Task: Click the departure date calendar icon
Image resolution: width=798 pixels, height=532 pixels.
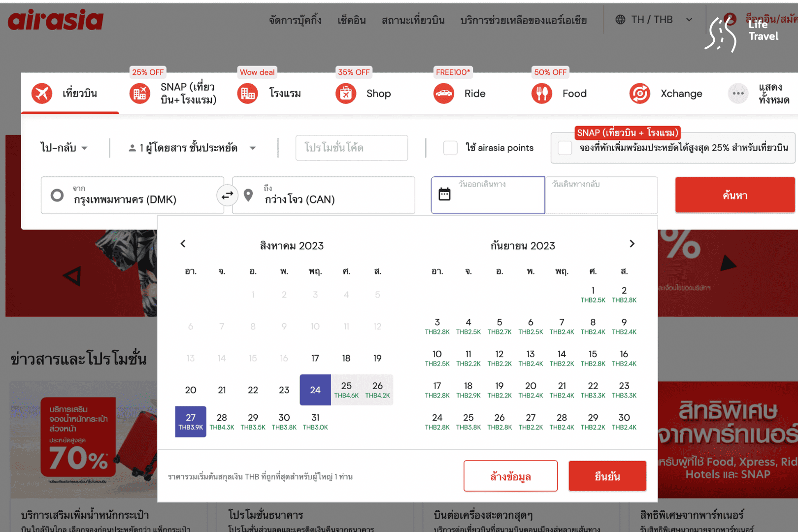Action: (444, 194)
